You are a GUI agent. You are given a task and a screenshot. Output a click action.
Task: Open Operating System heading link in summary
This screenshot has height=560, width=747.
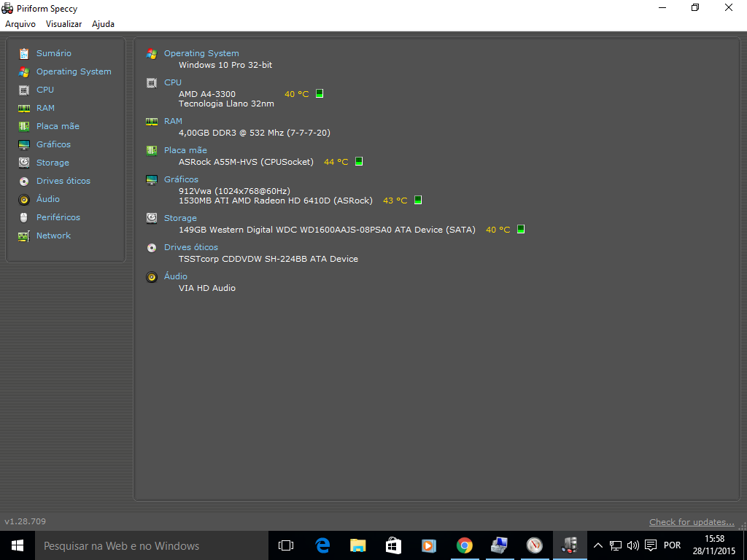coord(201,53)
